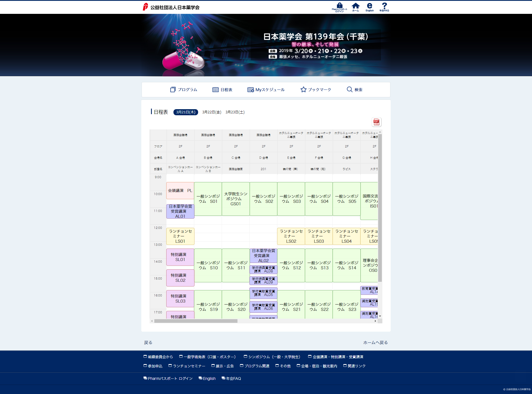Viewport: 532px width, 394px height.
Task: Open 年会FAQ via the question mark icon
Action: coord(384,6)
